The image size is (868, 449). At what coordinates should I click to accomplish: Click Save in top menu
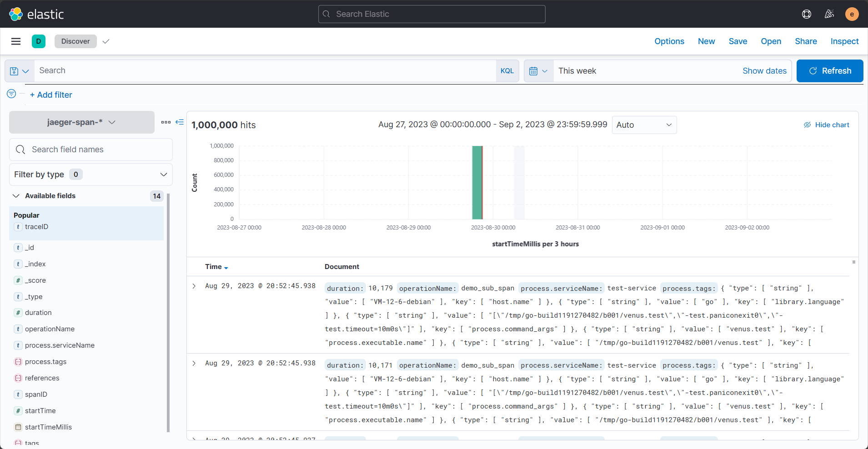[x=738, y=41]
